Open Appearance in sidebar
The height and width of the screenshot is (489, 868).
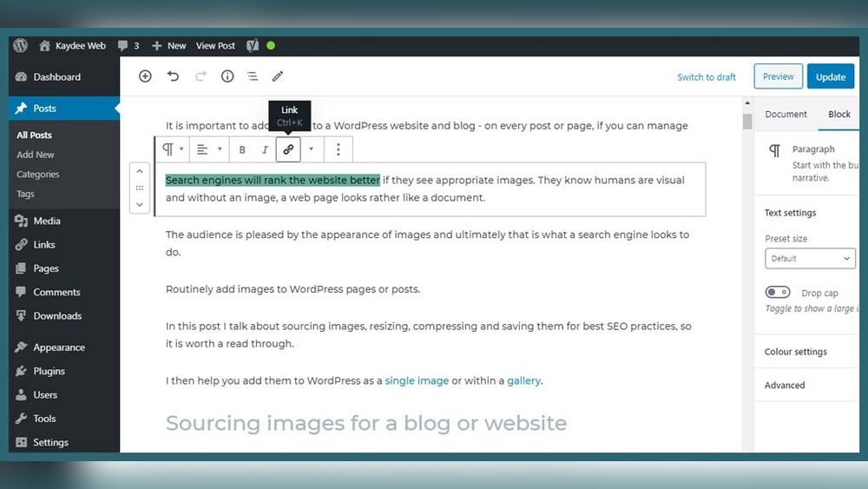[63, 347]
